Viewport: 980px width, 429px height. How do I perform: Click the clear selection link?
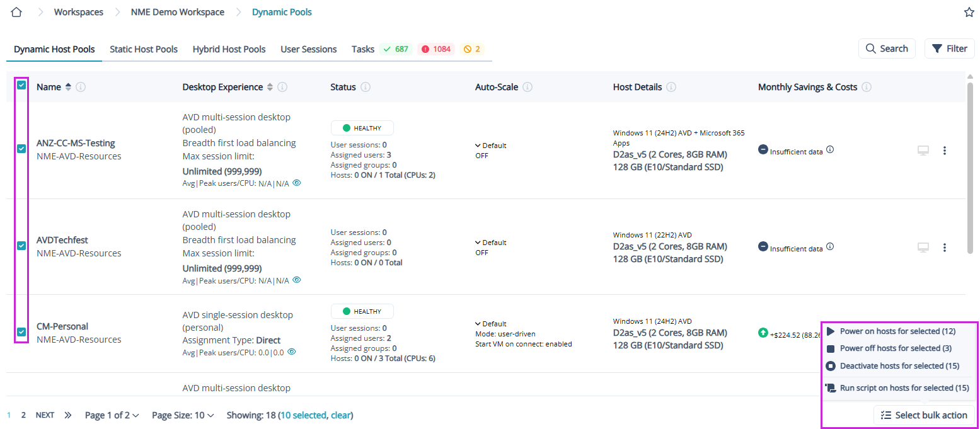[x=340, y=415]
